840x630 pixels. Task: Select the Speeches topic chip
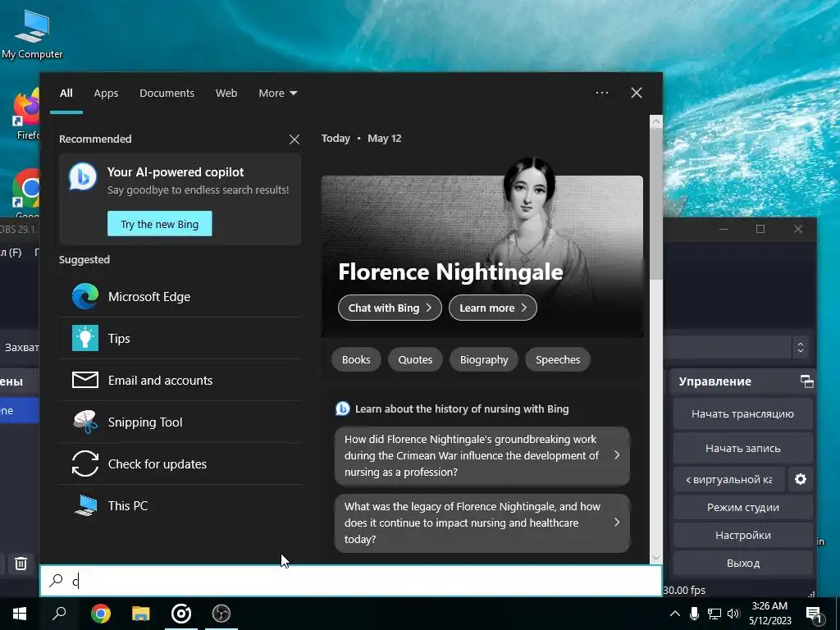coord(558,359)
